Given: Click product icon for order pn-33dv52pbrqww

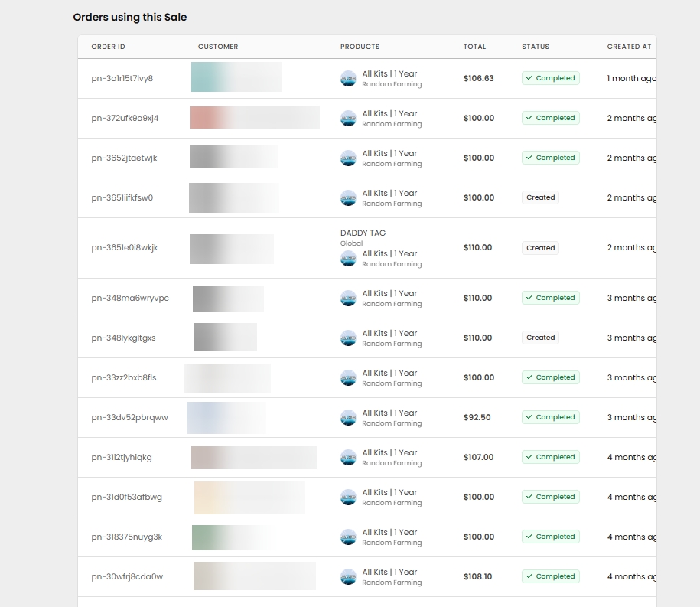Looking at the screenshot, I should [x=348, y=418].
